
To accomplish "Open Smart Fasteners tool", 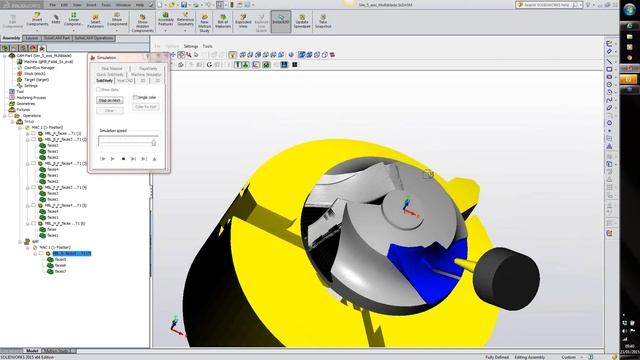I will pos(95,21).
